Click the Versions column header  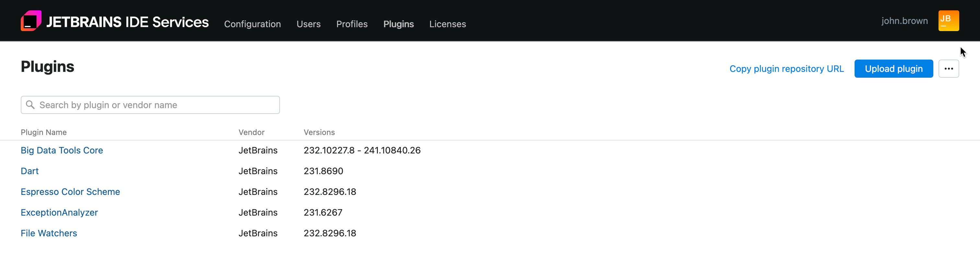point(319,132)
